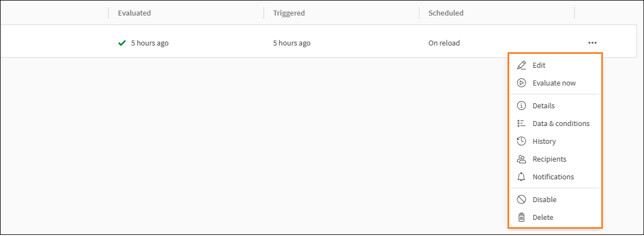Click the Delete trash can icon
The width and height of the screenshot is (644, 236).
coord(521,217)
